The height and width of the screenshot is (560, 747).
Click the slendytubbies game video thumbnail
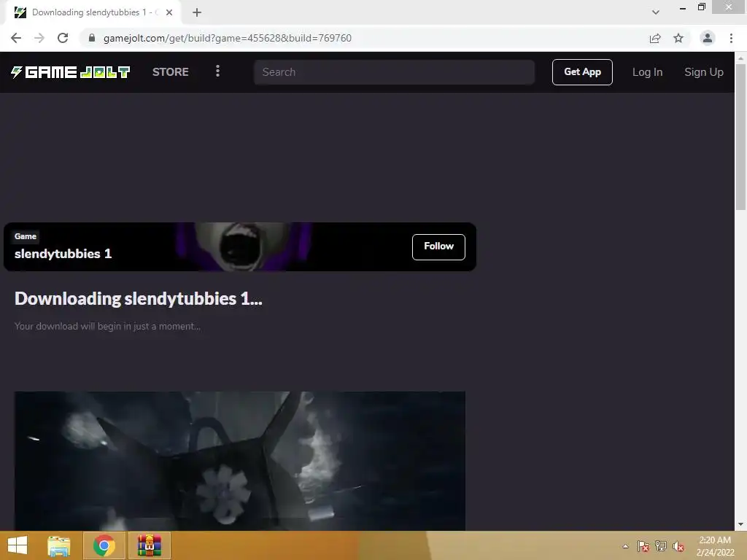239,461
